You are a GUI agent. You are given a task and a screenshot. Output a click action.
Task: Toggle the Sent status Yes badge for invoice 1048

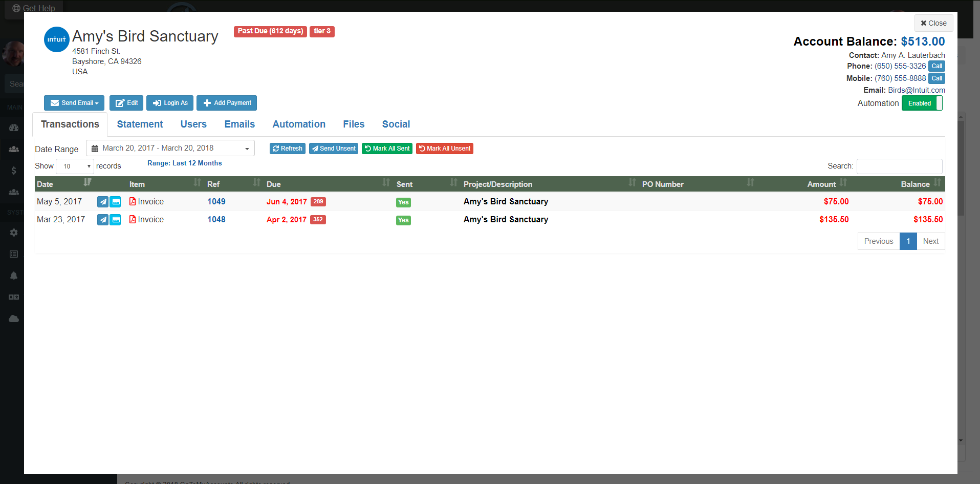[x=403, y=220]
